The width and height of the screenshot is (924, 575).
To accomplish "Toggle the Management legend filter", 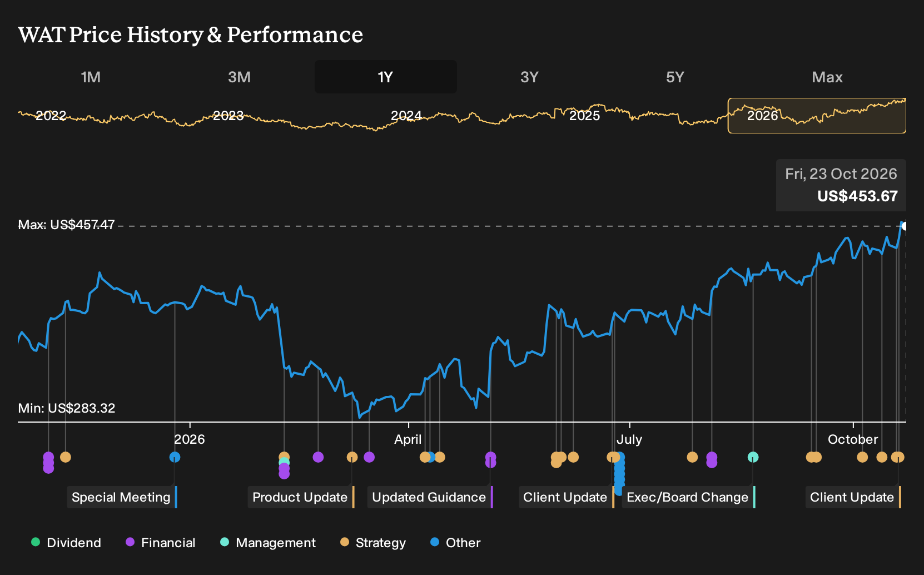I will (268, 543).
